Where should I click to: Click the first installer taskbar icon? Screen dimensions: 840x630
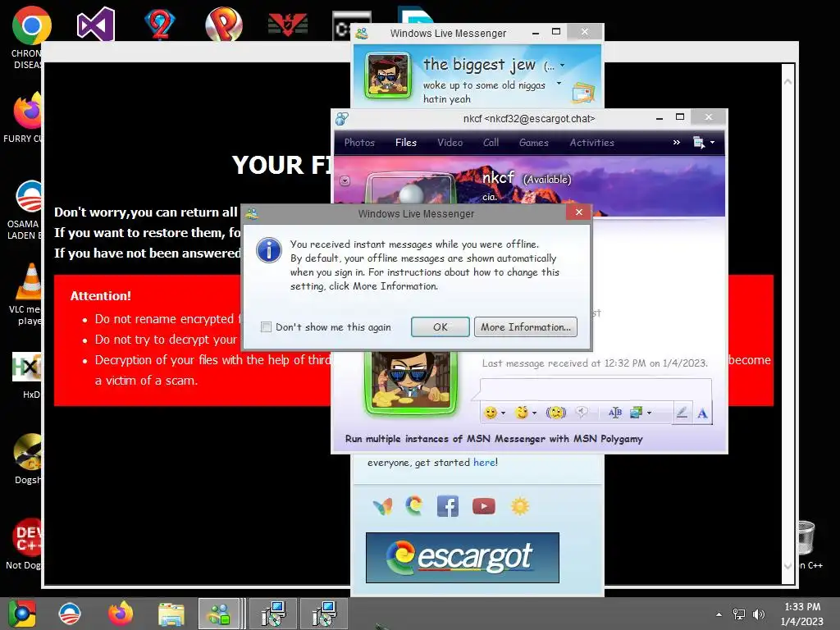(273, 614)
